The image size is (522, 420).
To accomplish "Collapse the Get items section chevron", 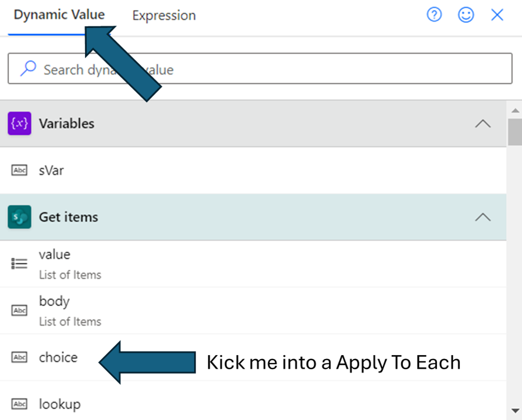I will 482,217.
